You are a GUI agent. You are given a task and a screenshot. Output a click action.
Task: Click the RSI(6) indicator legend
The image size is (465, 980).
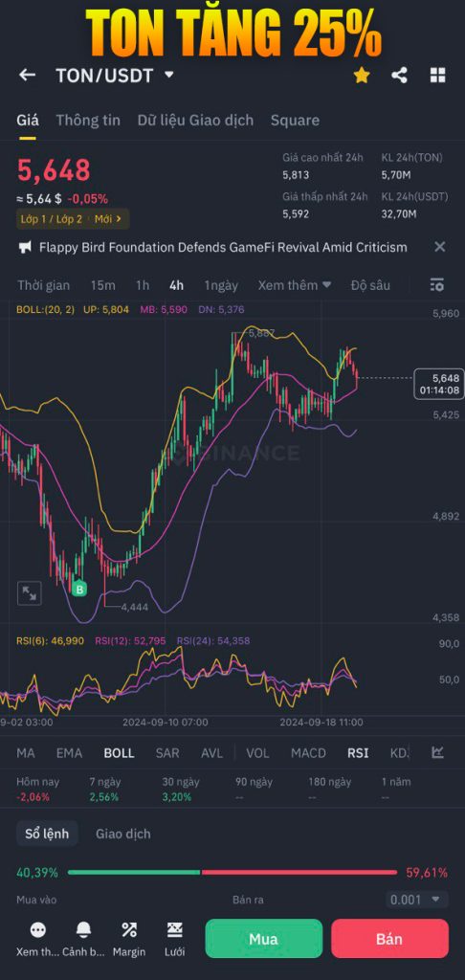pos(50,640)
